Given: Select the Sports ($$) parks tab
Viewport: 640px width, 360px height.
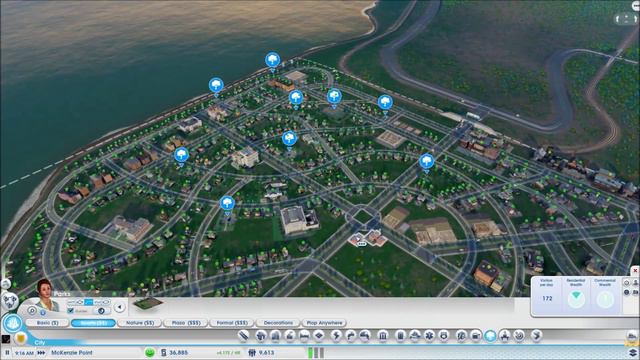Looking at the screenshot, I should [x=93, y=323].
